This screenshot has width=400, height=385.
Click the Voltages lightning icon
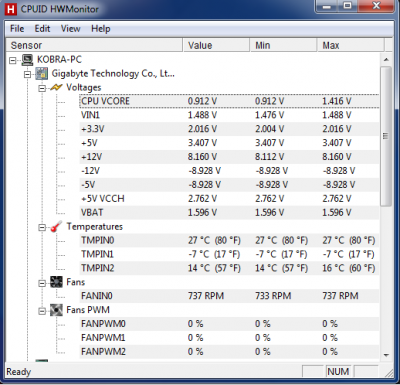coord(56,88)
